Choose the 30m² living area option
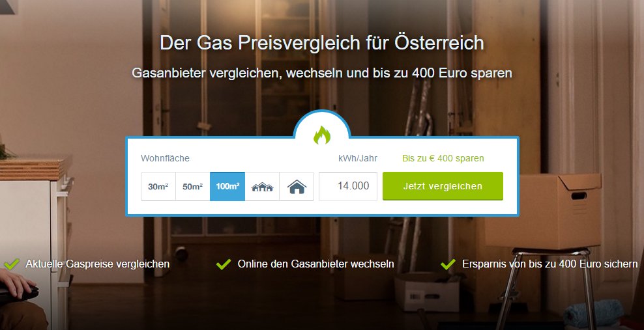 click(x=158, y=187)
